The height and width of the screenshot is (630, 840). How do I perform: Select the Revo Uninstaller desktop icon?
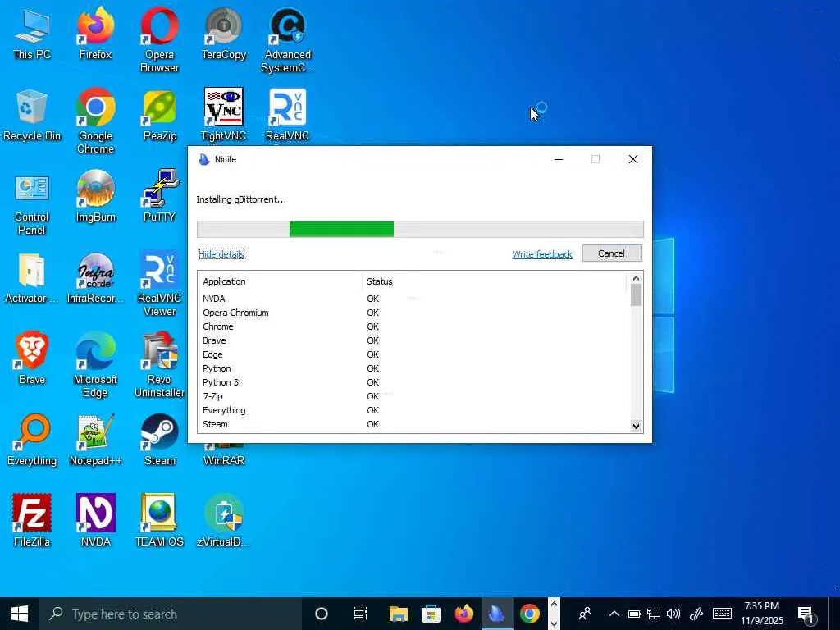[x=159, y=354]
